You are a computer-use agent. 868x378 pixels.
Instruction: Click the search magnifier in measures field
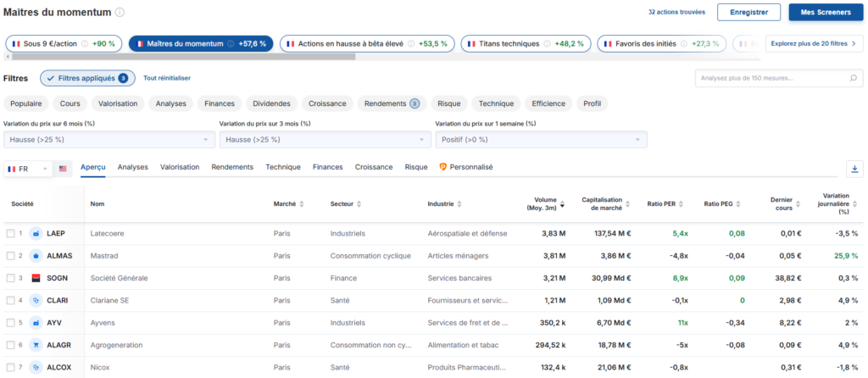[x=853, y=79]
